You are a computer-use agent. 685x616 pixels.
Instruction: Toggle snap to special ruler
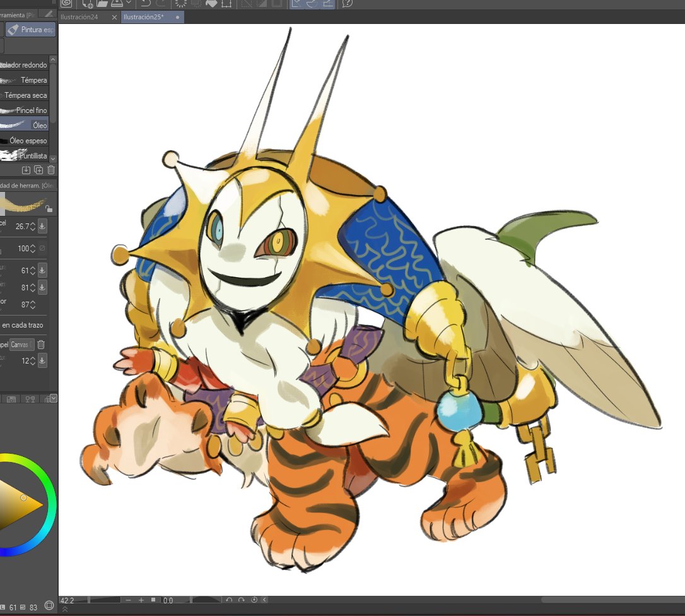click(x=312, y=4)
